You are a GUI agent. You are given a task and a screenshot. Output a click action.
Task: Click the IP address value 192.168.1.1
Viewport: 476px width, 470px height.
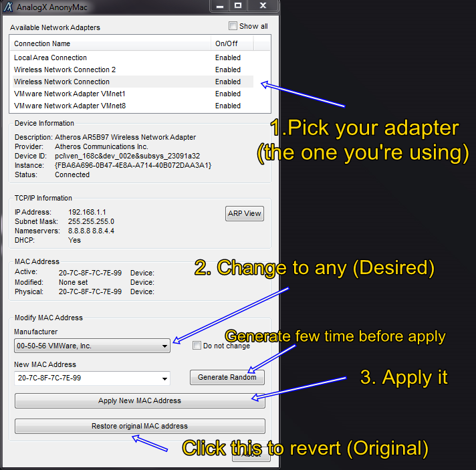[x=87, y=212]
